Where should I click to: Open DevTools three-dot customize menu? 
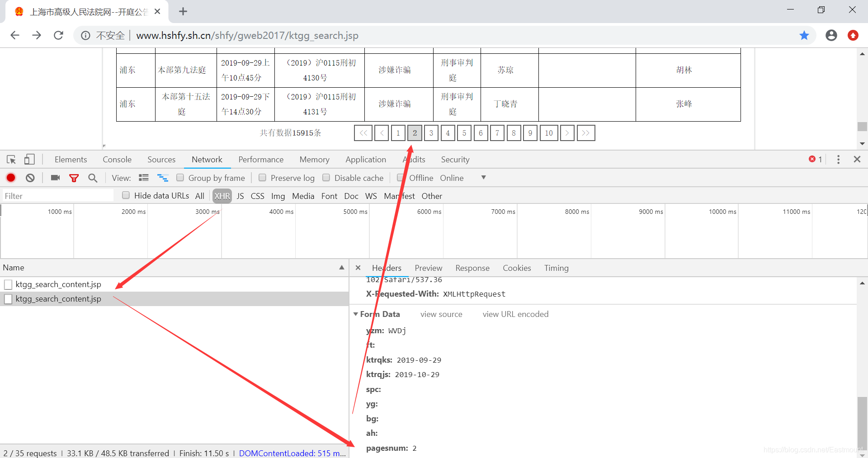(x=838, y=159)
